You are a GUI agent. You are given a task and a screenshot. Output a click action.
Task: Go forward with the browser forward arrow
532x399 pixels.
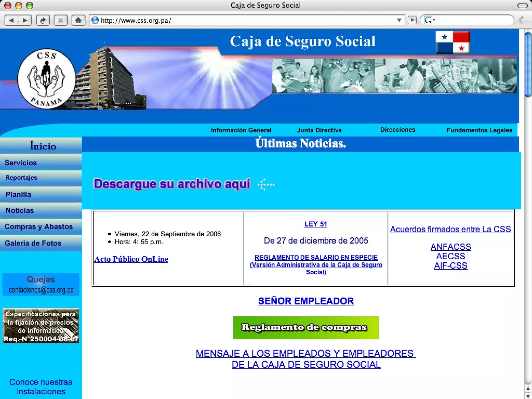[x=25, y=20]
